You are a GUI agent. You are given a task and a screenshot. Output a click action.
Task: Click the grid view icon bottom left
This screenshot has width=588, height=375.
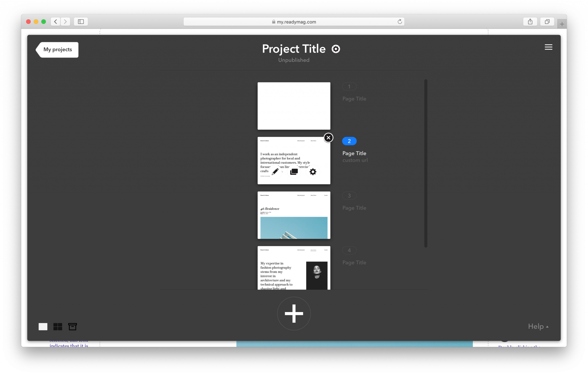[x=58, y=327]
